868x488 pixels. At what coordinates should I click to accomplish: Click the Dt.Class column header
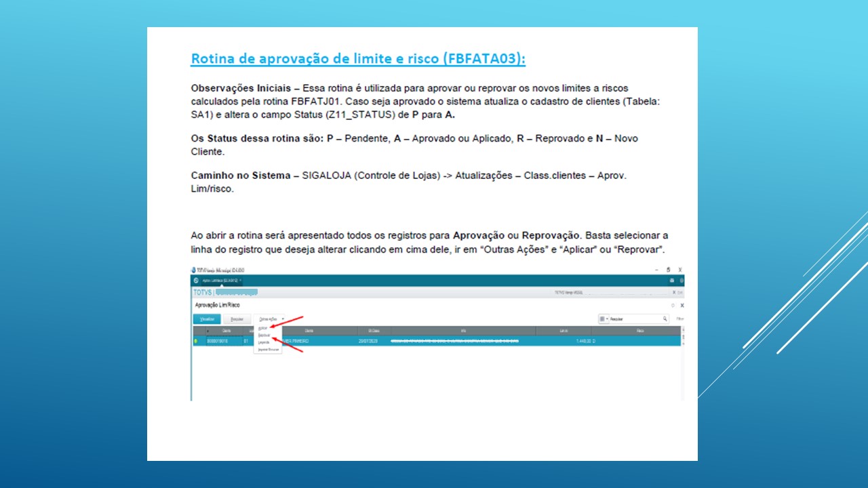click(x=374, y=331)
